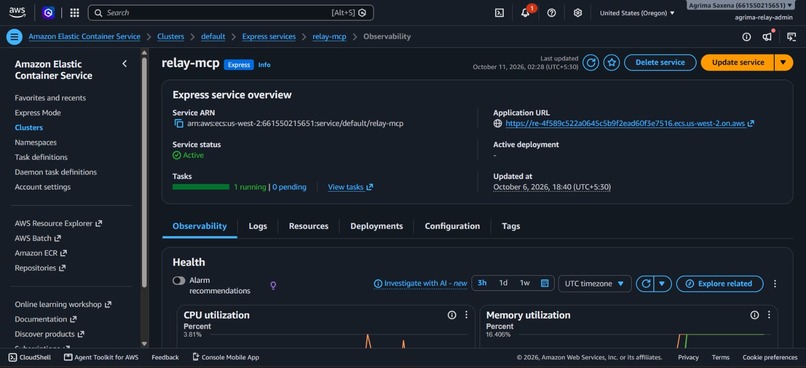The image size is (806, 368).
Task: Expand the Update service split-button arrow
Action: pyautogui.click(x=783, y=63)
